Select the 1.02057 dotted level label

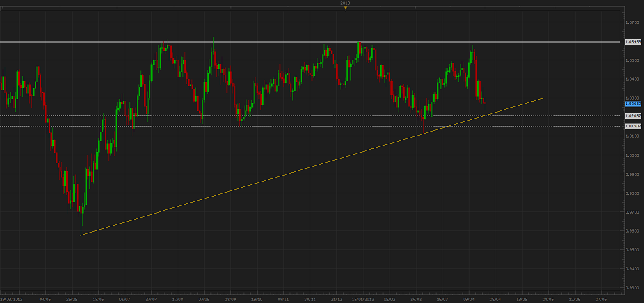[x=633, y=116]
